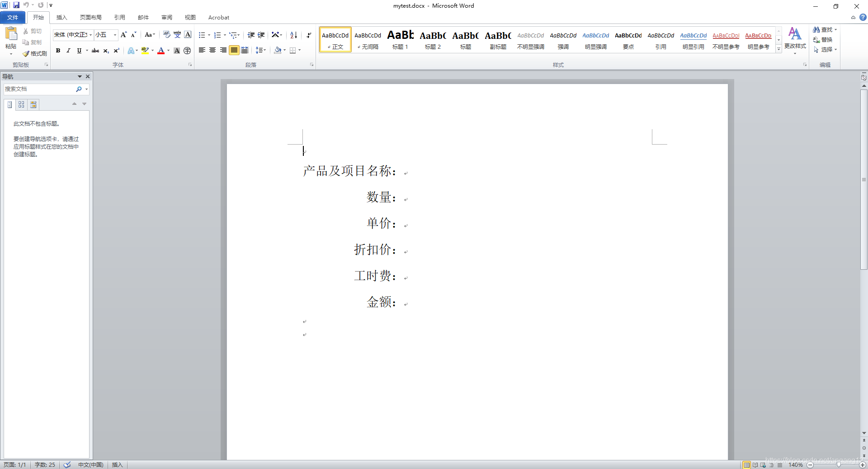Expand the styles gallery More arrow

pyautogui.click(x=778, y=49)
